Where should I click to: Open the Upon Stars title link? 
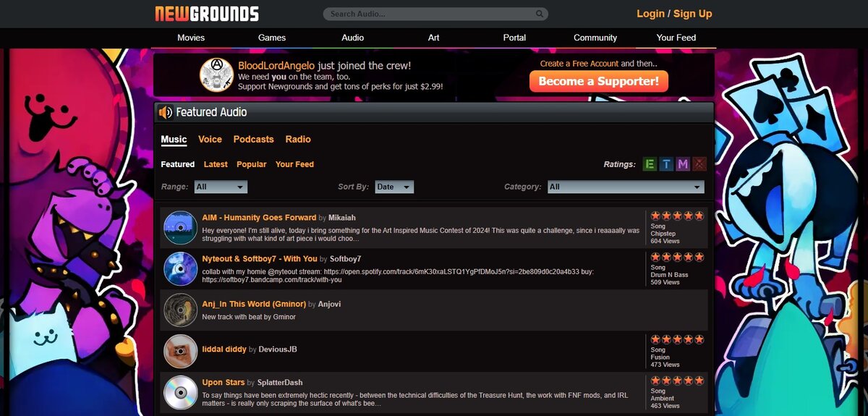pos(223,382)
